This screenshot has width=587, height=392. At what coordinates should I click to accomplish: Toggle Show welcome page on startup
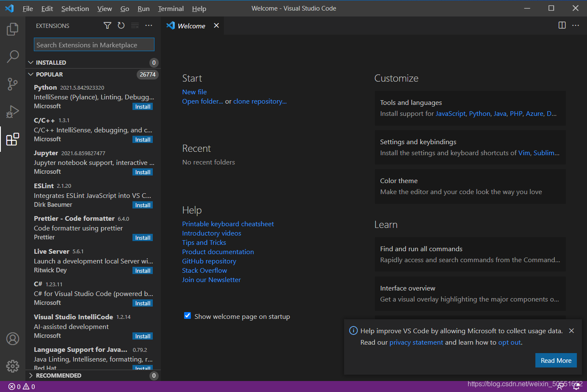(187, 315)
